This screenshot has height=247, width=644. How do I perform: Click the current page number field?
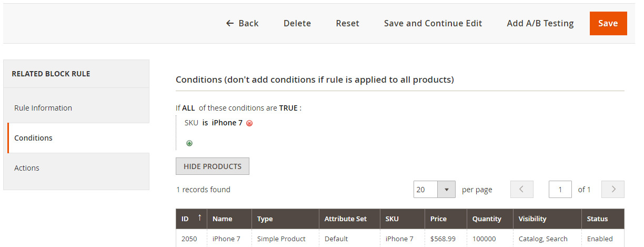(560, 190)
